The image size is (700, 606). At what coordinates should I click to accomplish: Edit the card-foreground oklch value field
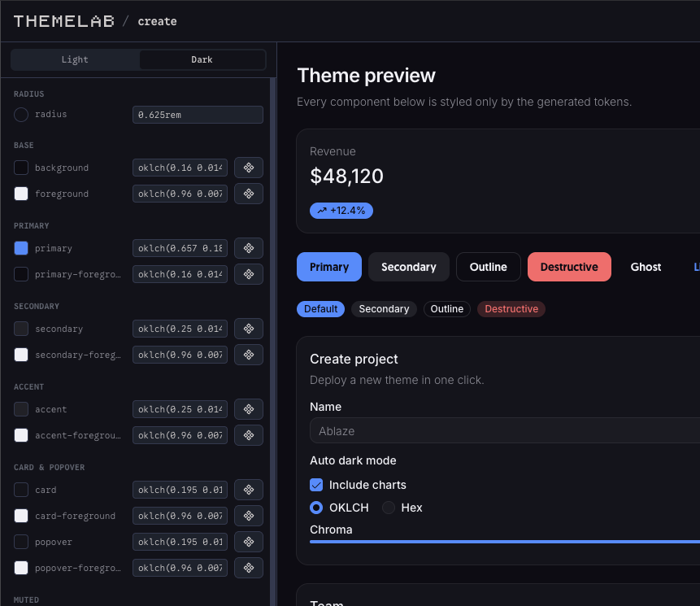tap(180, 516)
